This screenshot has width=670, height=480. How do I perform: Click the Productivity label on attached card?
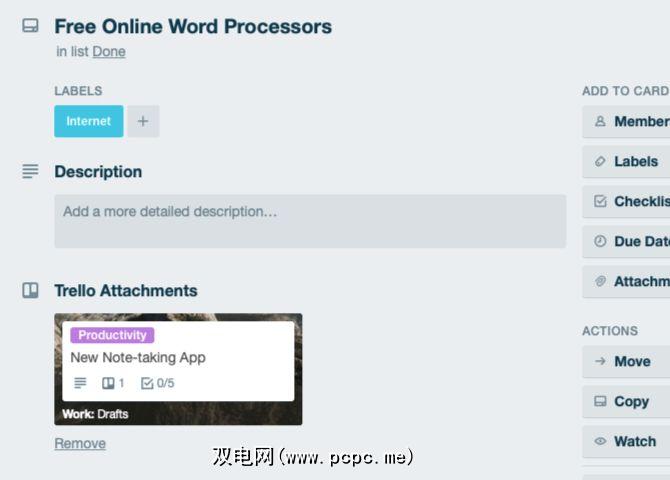112,335
